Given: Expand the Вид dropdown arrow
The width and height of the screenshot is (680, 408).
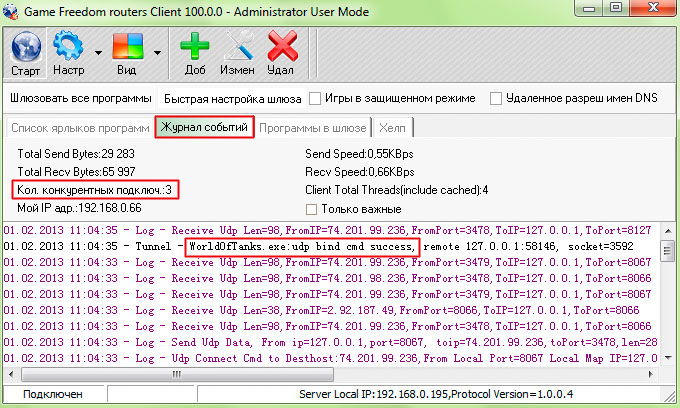Looking at the screenshot, I should [157, 53].
